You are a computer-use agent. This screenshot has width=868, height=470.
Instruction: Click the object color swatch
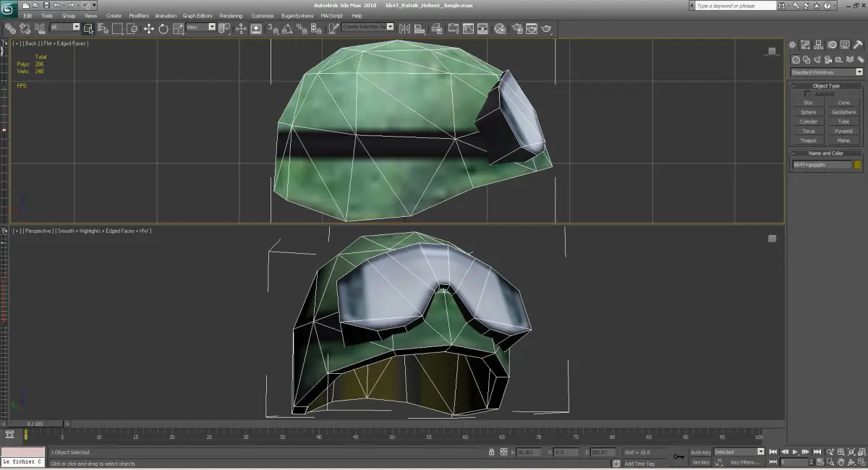(858, 165)
